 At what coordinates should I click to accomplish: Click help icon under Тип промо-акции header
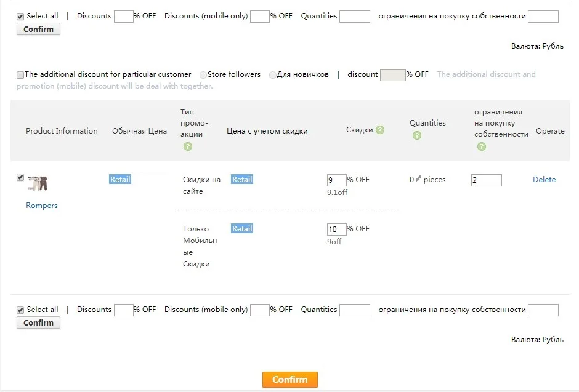[188, 147]
